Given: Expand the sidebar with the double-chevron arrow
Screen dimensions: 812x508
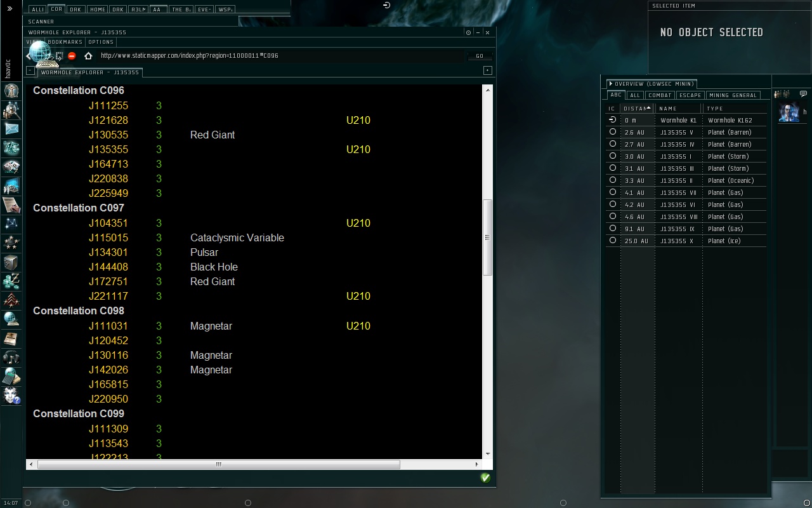Looking at the screenshot, I should pos(10,9).
